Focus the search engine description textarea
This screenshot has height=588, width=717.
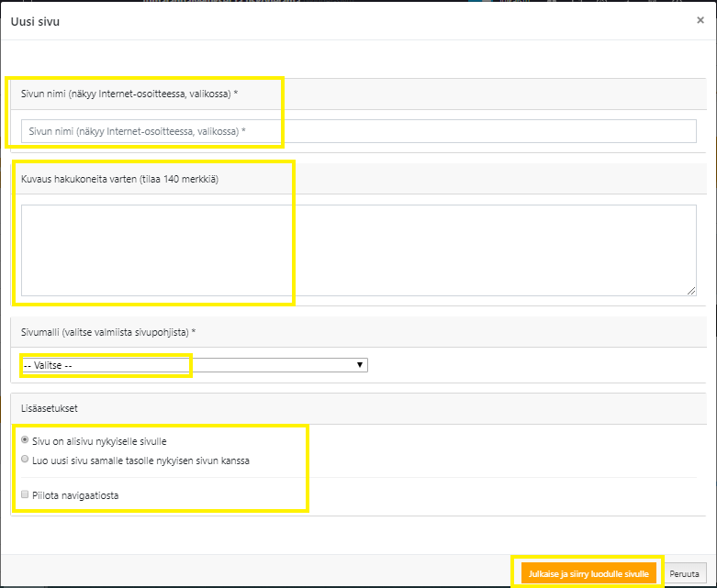pos(358,250)
